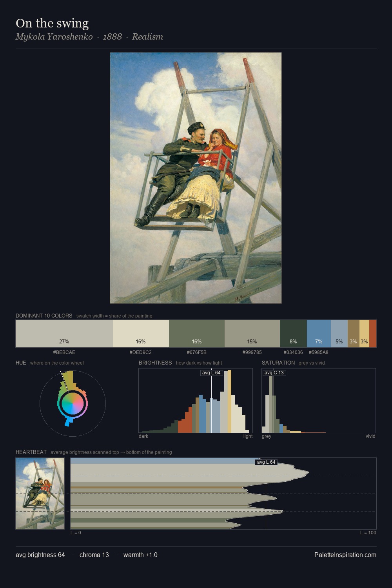Select the 7% blue swatch #5985A8

[319, 334]
